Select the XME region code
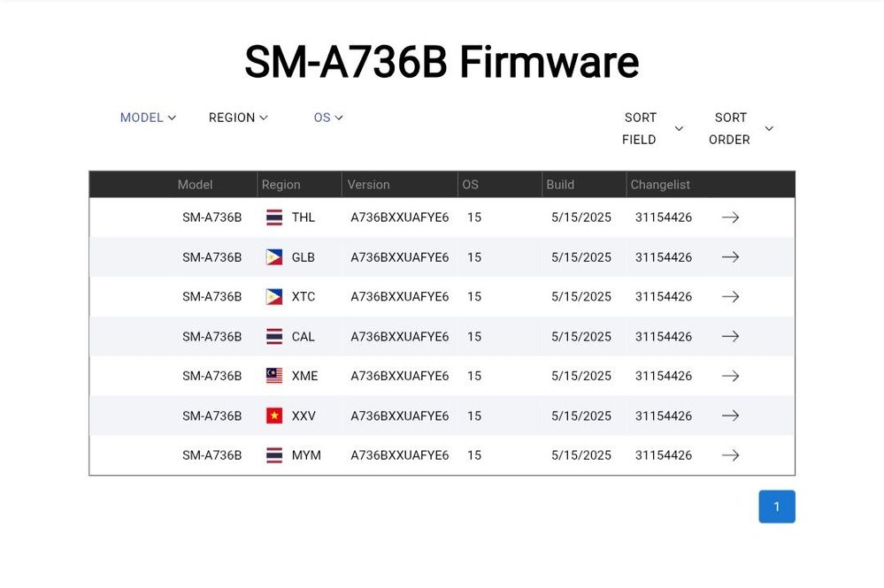 [x=305, y=376]
